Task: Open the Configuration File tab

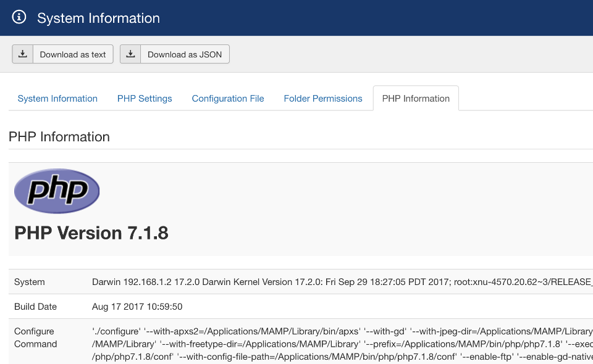Action: (x=228, y=99)
